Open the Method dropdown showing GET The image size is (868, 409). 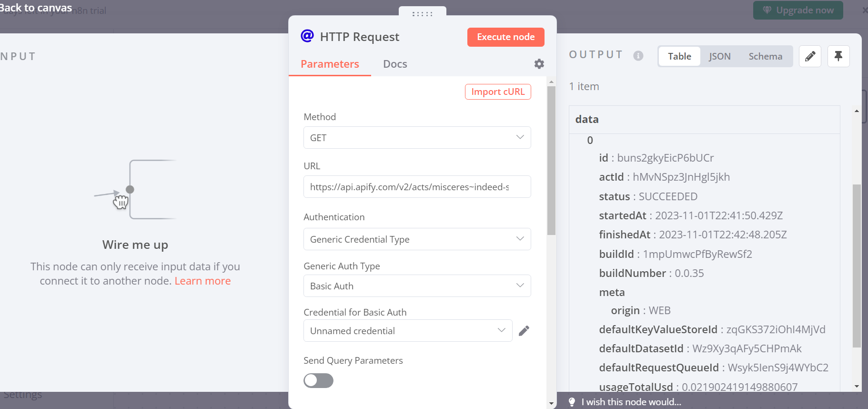coord(417,138)
